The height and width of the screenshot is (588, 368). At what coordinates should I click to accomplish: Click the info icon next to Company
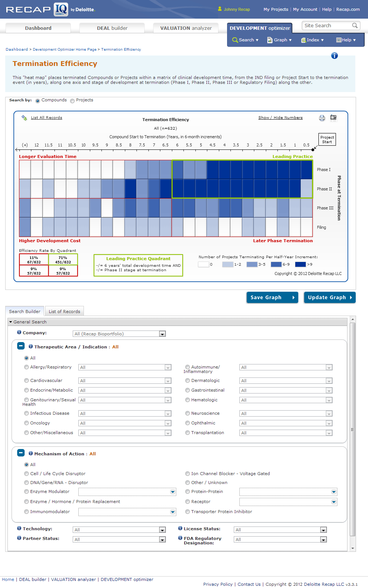click(19, 332)
